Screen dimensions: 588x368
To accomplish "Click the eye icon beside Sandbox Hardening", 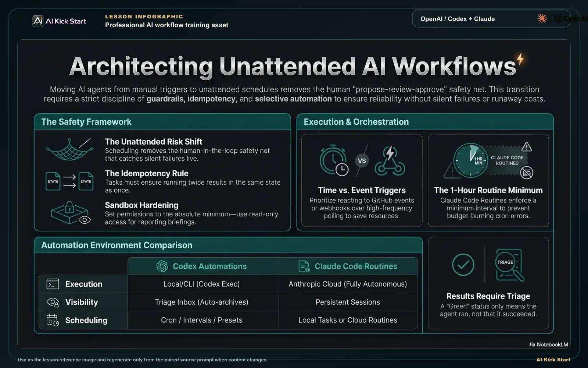I will click(85, 220).
